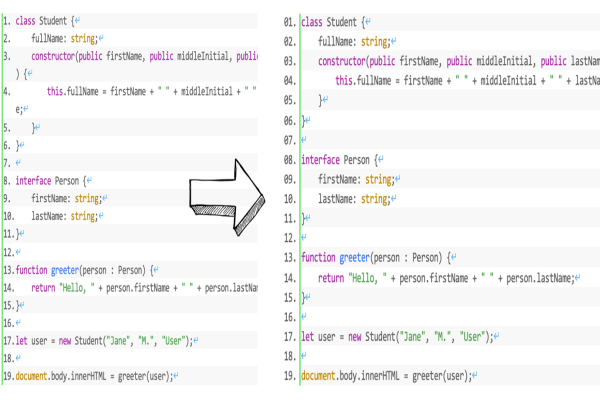The image size is (600, 400).
Task: Click line number 02. beside fullName: string
Action: coord(289,41)
